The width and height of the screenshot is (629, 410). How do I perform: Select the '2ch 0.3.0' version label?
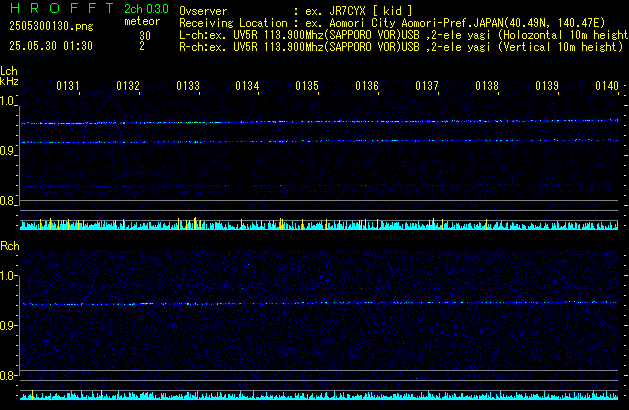coord(146,9)
